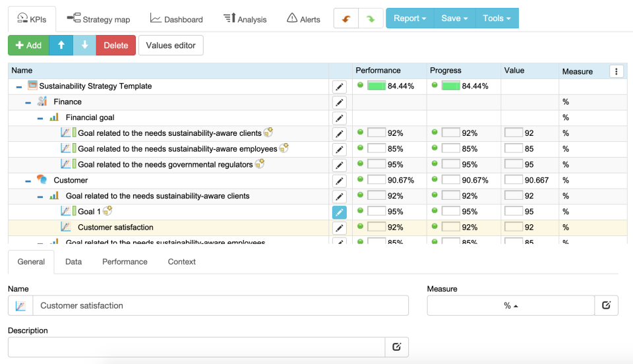Collapse the Financial goal node
Viewport: 633px width, 364px height.
[x=40, y=118]
